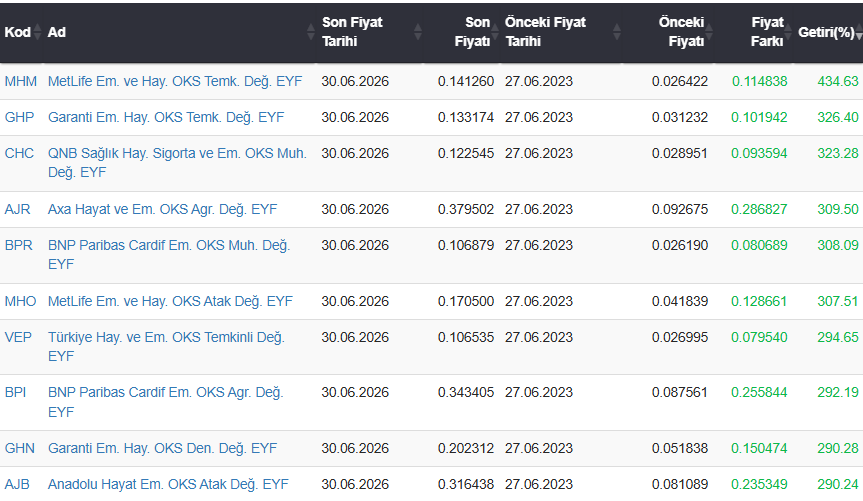Screen dimensions: 863x501
Task: Select previous price 0.092675
Action: click(x=680, y=209)
